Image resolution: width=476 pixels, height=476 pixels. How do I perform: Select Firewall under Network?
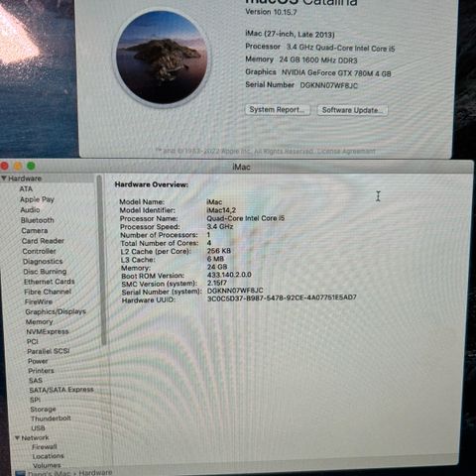click(x=45, y=447)
